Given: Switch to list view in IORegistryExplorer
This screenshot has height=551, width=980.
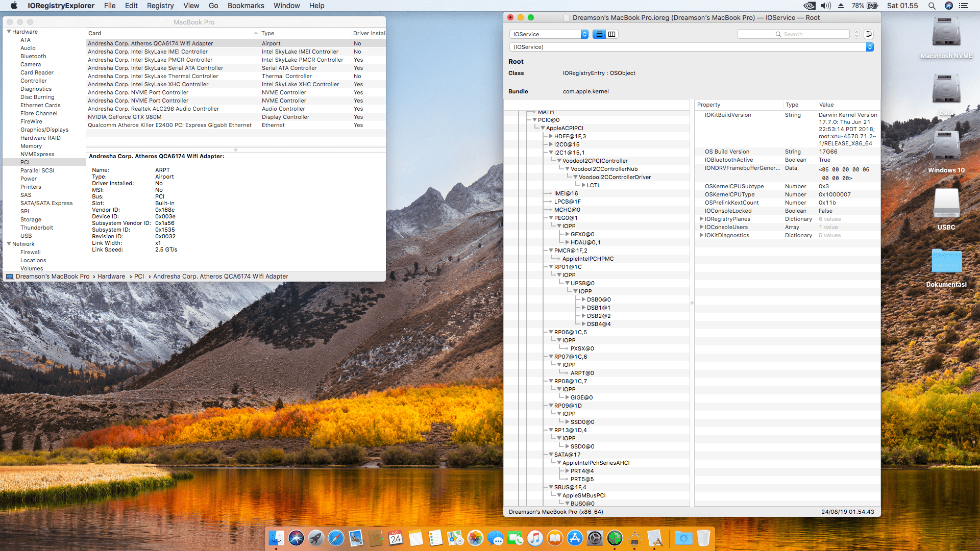Looking at the screenshot, I should [x=599, y=34].
